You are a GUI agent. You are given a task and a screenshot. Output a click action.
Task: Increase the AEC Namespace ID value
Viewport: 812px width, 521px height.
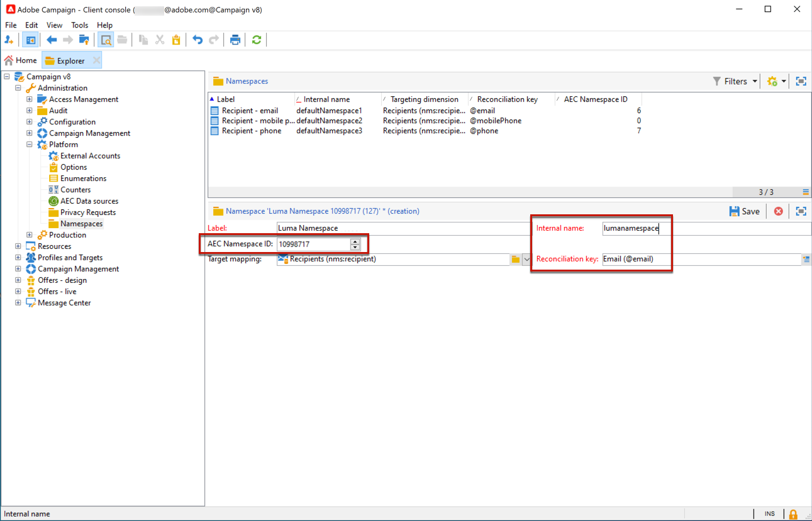(355, 241)
